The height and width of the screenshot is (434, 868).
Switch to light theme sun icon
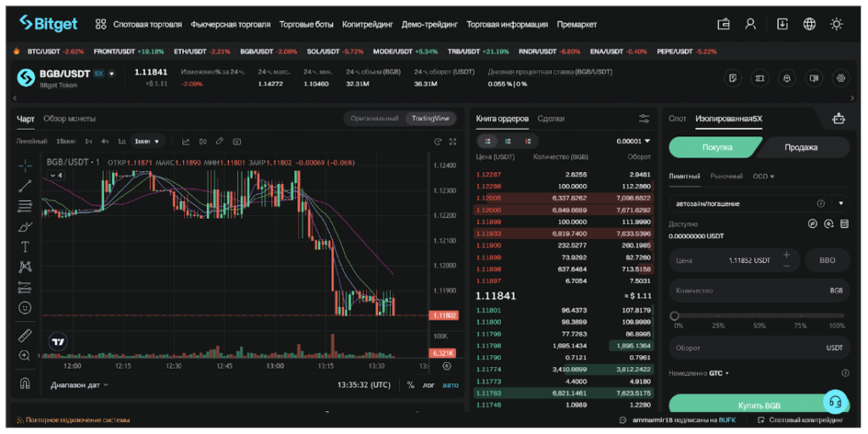click(837, 24)
